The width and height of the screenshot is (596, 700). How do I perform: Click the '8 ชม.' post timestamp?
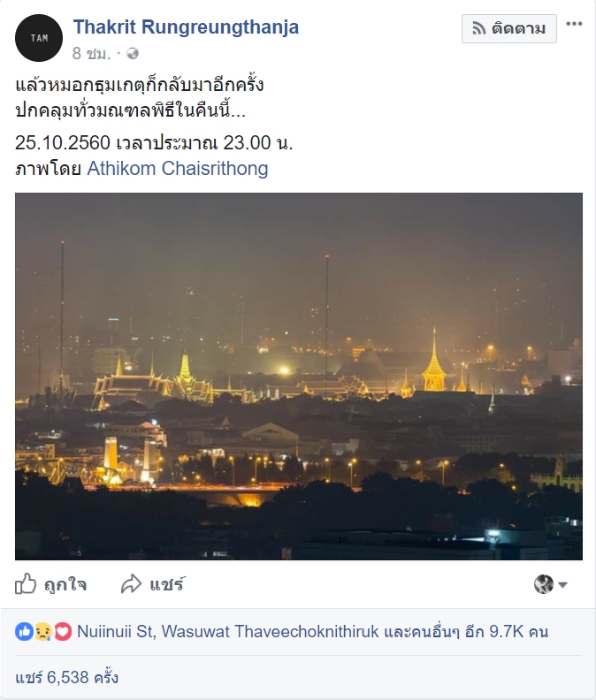coord(91,53)
